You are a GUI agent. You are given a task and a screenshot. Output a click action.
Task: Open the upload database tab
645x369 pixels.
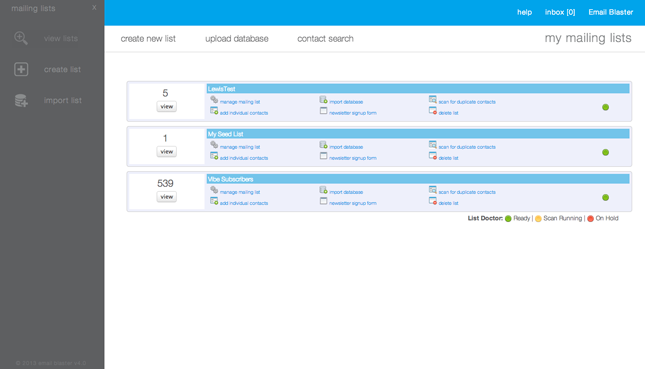[x=237, y=39]
